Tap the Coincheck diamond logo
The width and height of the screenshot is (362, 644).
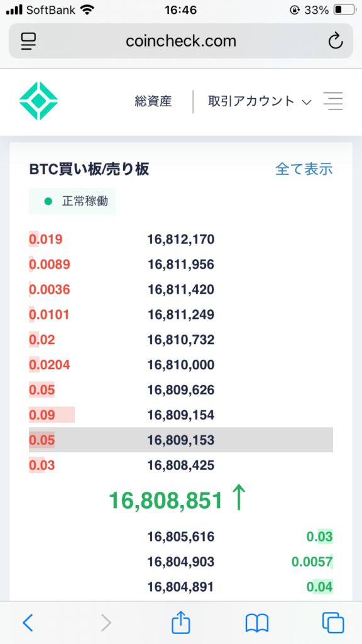point(38,101)
